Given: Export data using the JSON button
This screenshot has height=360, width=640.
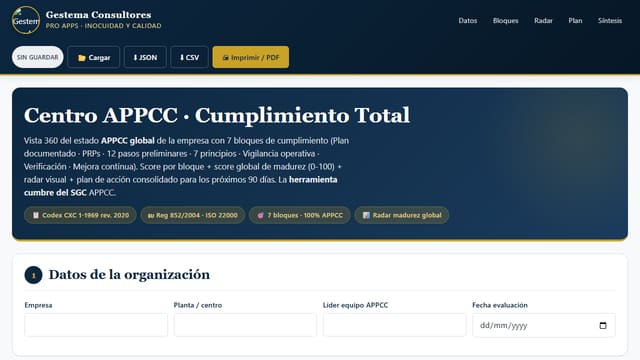Looking at the screenshot, I should (x=145, y=58).
